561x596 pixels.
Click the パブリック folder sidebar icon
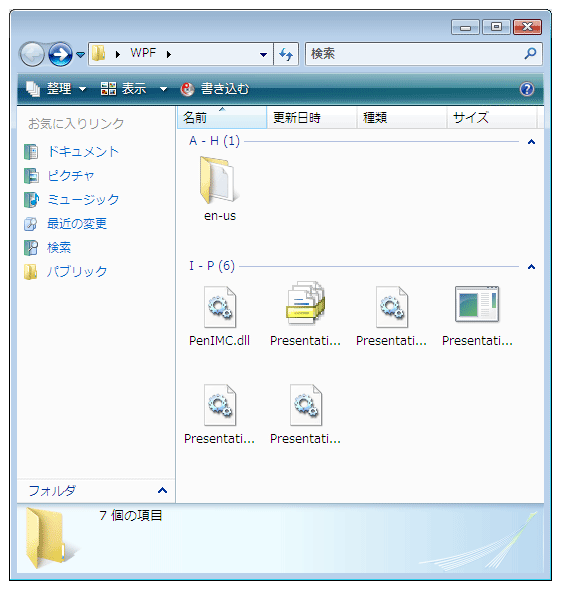pyautogui.click(x=30, y=271)
